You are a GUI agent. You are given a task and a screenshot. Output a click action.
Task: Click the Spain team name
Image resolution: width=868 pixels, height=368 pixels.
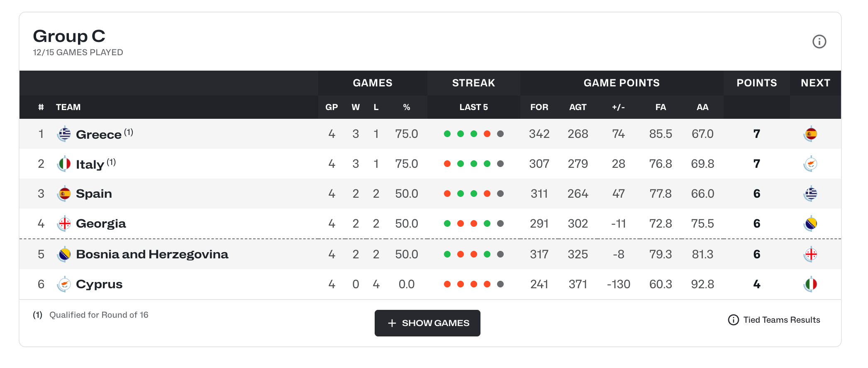coord(94,194)
